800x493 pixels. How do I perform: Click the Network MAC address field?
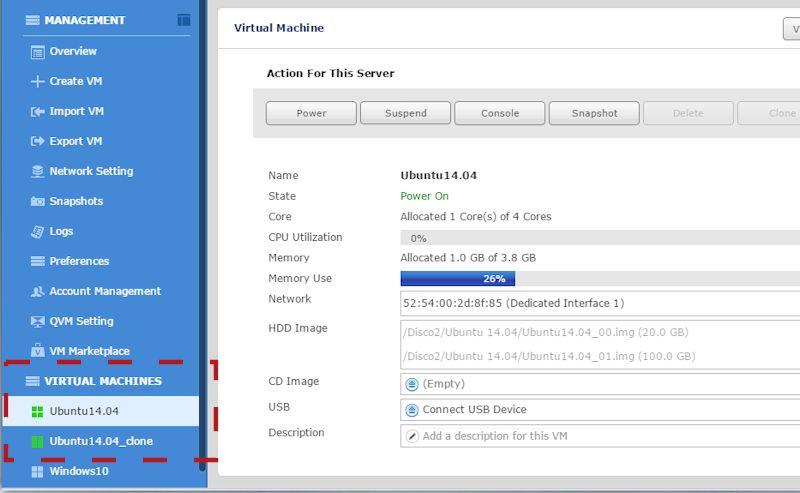point(600,304)
